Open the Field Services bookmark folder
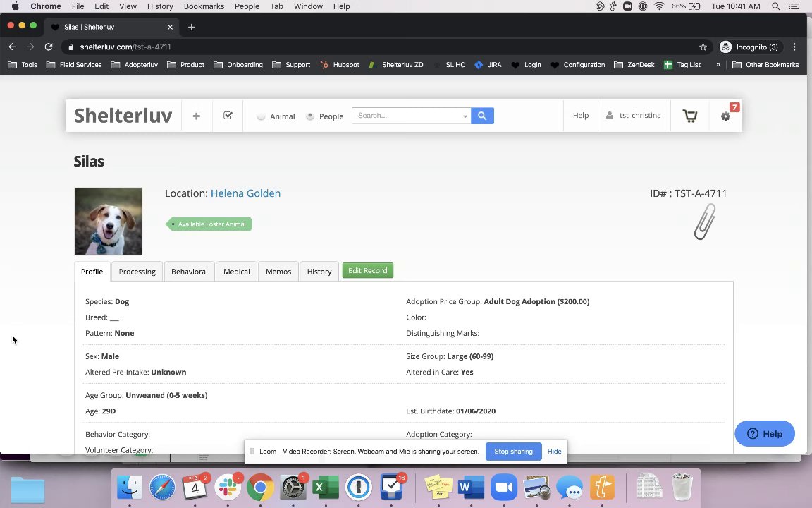Image resolution: width=812 pixels, height=508 pixels. tap(74, 65)
